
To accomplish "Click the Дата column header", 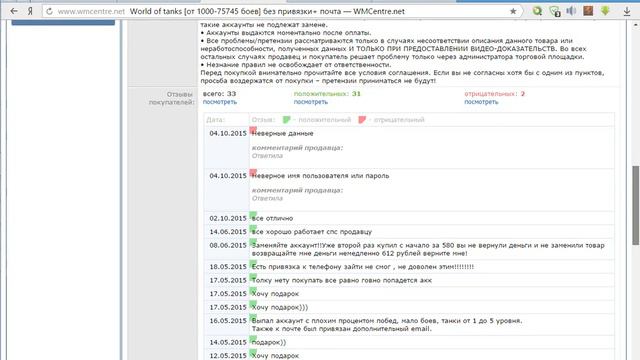I will 215,120.
